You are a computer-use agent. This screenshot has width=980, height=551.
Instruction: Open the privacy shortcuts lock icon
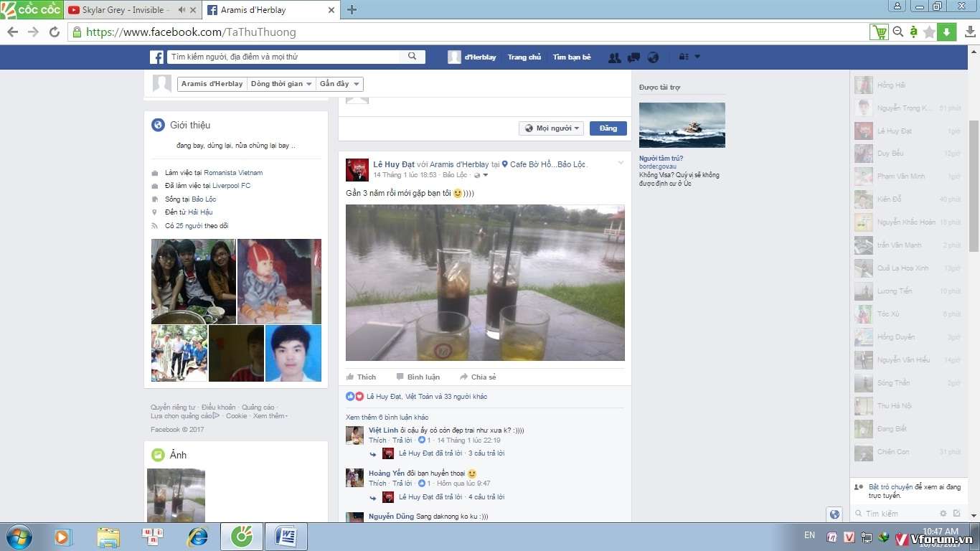pyautogui.click(x=684, y=57)
